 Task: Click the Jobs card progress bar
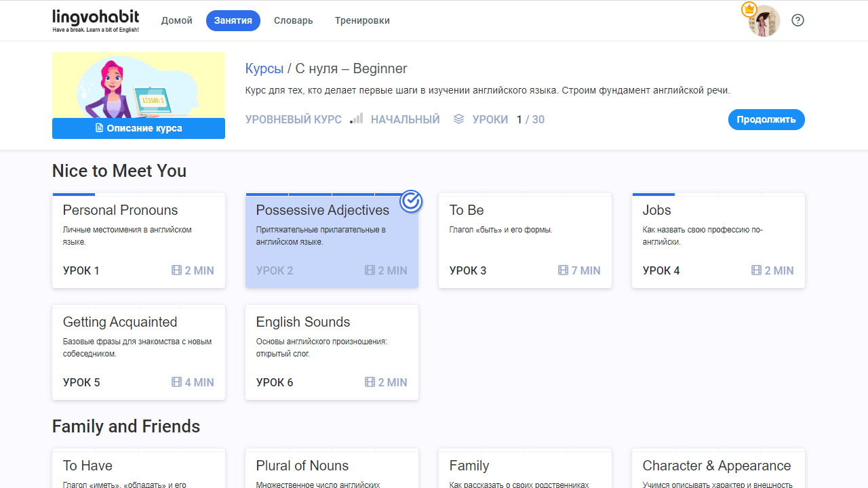pyautogui.click(x=718, y=195)
